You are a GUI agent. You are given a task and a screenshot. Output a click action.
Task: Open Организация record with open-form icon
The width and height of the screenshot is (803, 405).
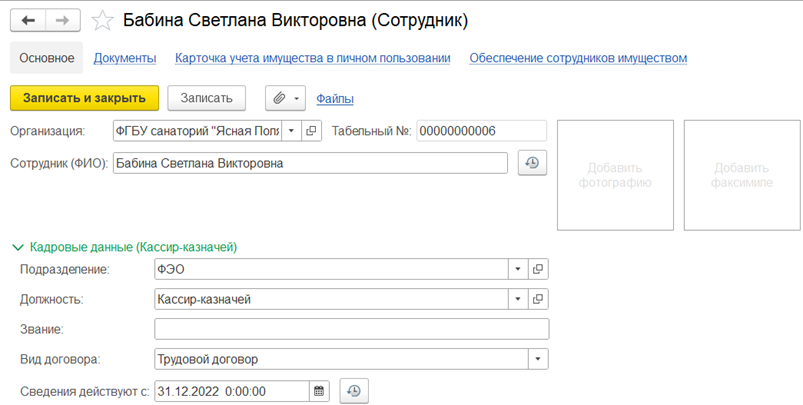[311, 131]
